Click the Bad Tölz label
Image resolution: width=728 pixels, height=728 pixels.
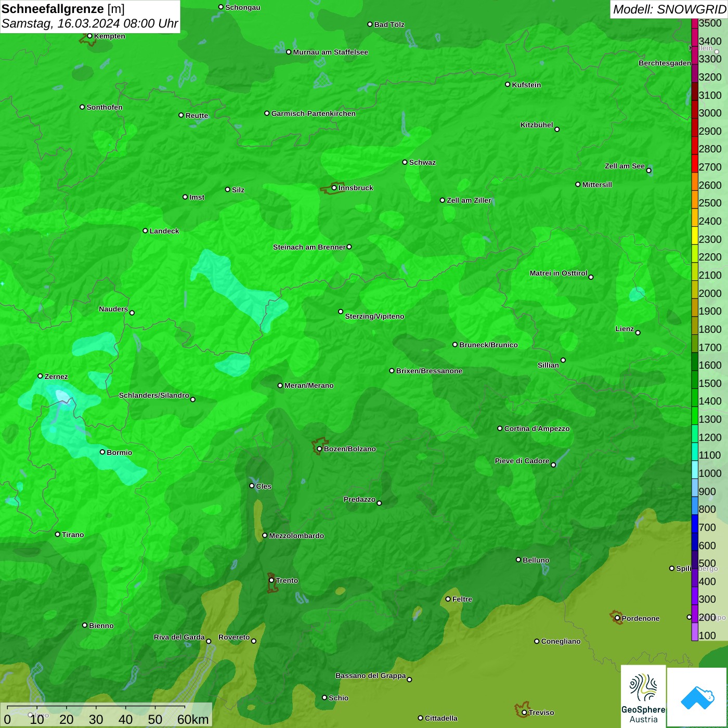click(x=389, y=24)
